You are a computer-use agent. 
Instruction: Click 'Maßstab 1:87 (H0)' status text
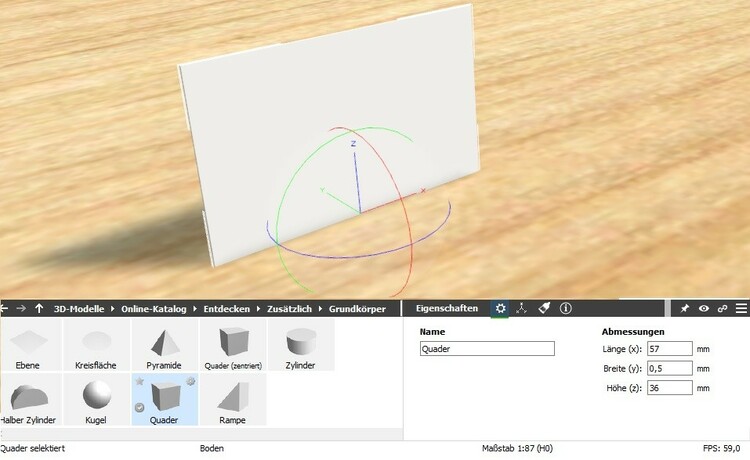(x=517, y=449)
